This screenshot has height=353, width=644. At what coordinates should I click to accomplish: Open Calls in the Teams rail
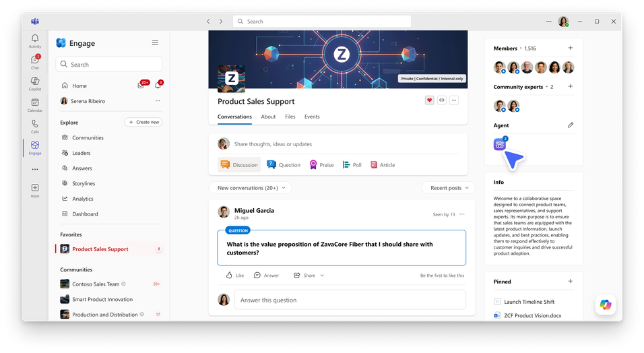[35, 126]
